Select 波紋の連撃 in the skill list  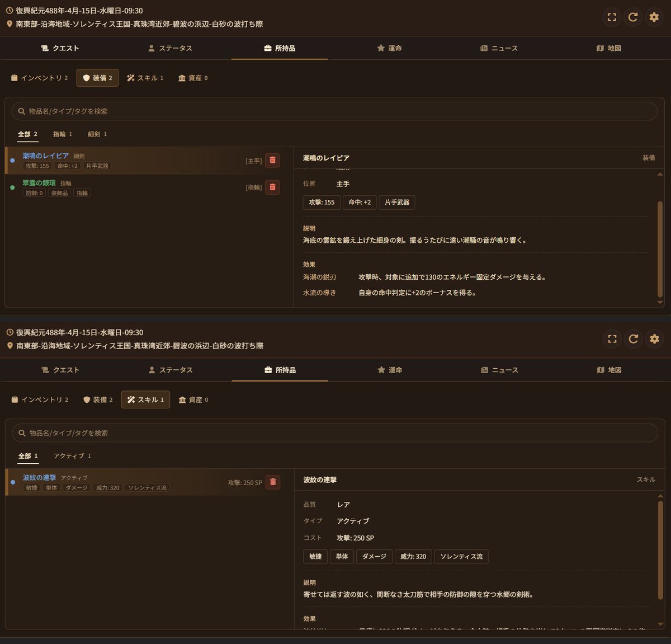149,482
